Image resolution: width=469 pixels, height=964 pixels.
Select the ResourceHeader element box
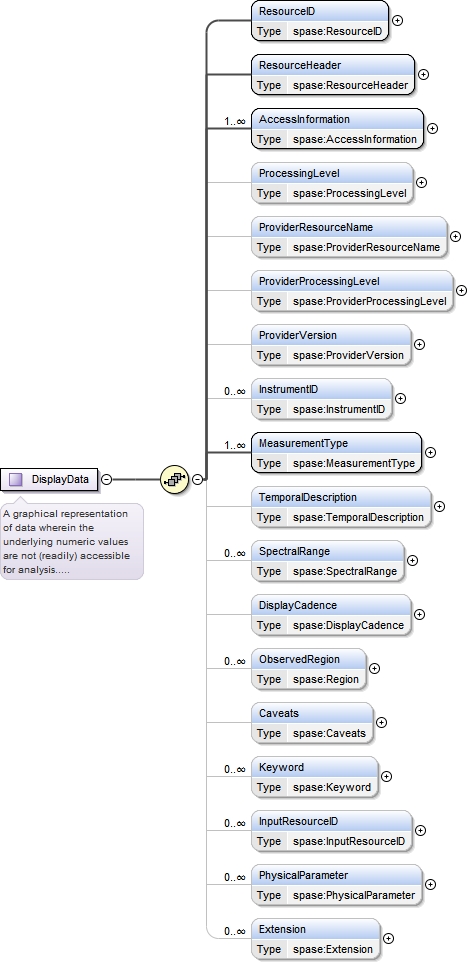tap(333, 74)
